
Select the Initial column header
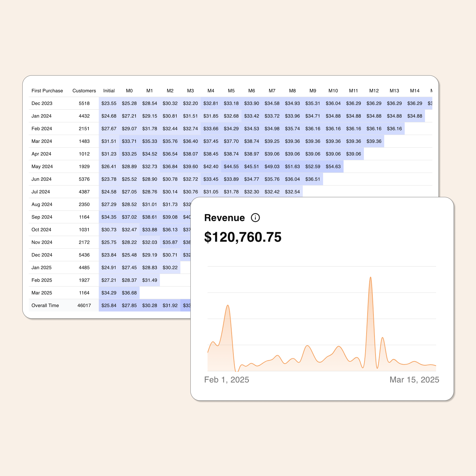point(109,91)
